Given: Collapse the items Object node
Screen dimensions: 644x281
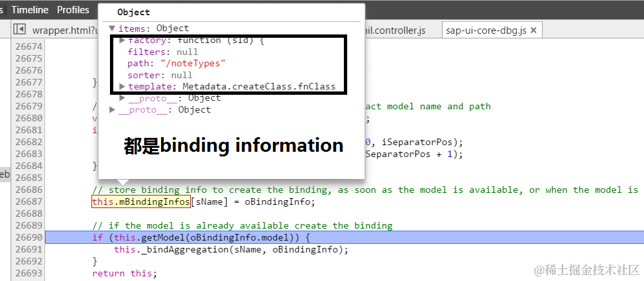Looking at the screenshot, I should click(112, 28).
